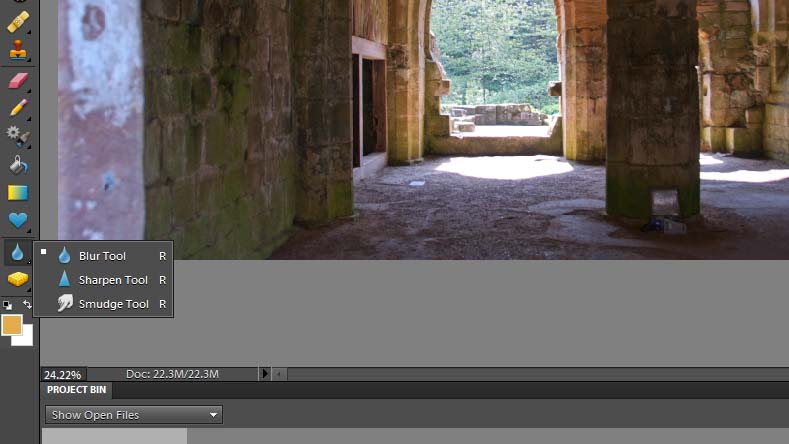
Task: Click the Project Bin tab
Action: (x=76, y=390)
